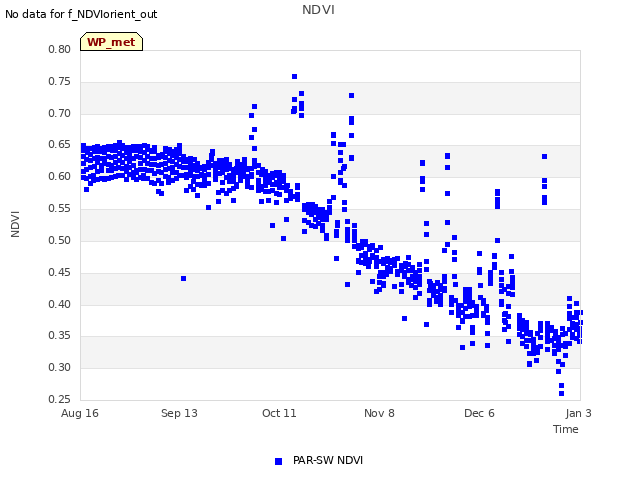Click the NDVI chart title

point(318,10)
